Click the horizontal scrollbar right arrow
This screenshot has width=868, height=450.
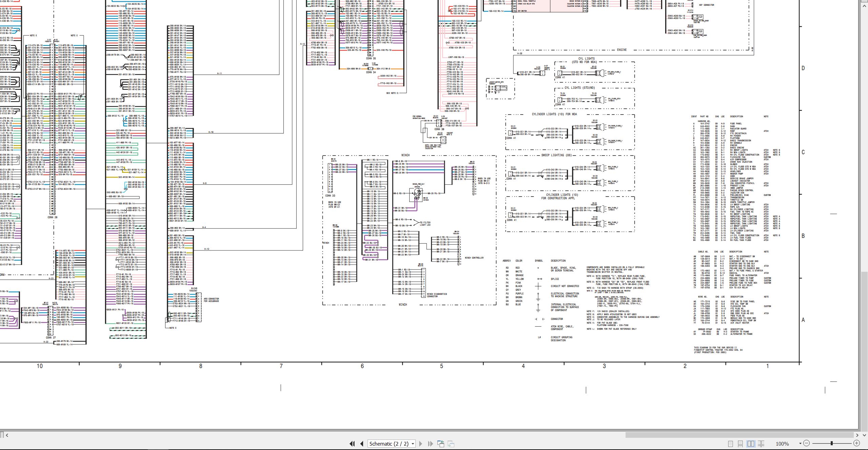(x=857, y=435)
